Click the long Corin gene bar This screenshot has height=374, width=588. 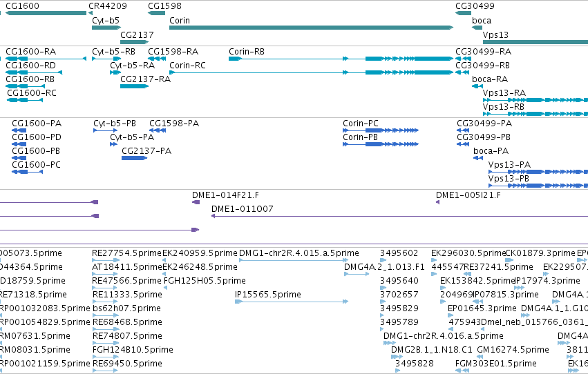[311, 28]
